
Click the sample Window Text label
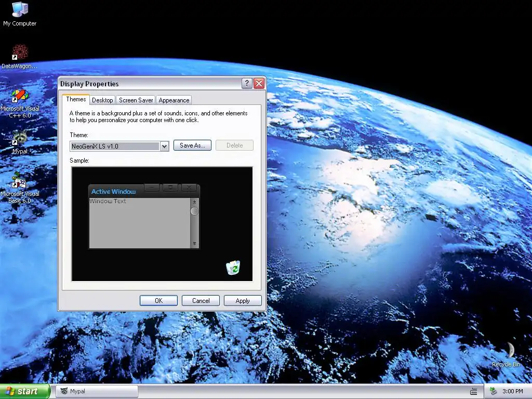(x=108, y=201)
